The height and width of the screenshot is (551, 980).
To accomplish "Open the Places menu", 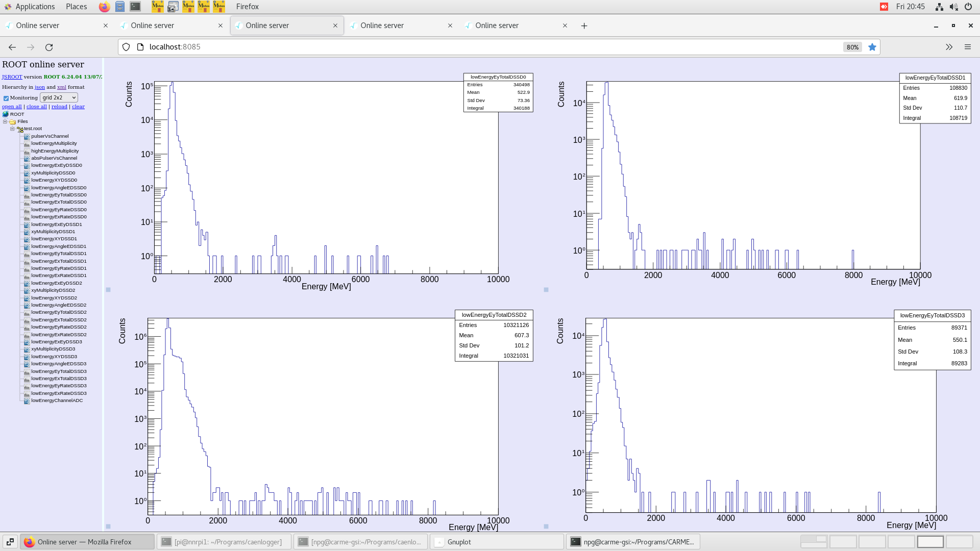I will point(76,7).
